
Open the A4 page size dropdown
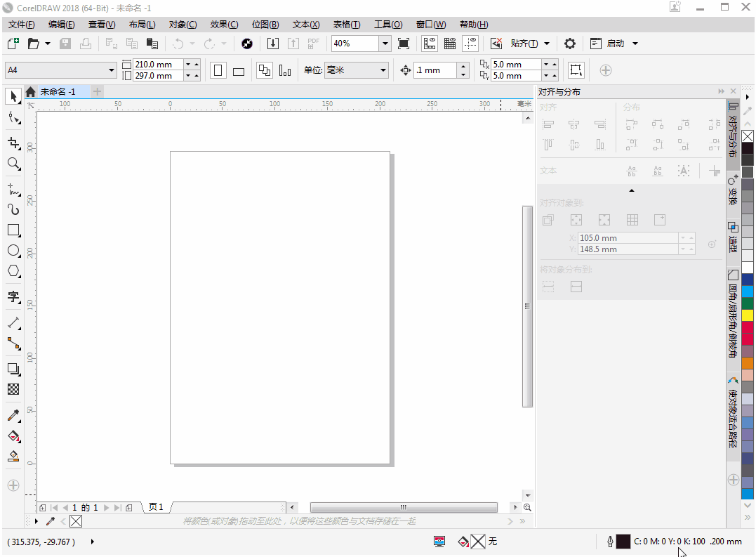coord(112,70)
